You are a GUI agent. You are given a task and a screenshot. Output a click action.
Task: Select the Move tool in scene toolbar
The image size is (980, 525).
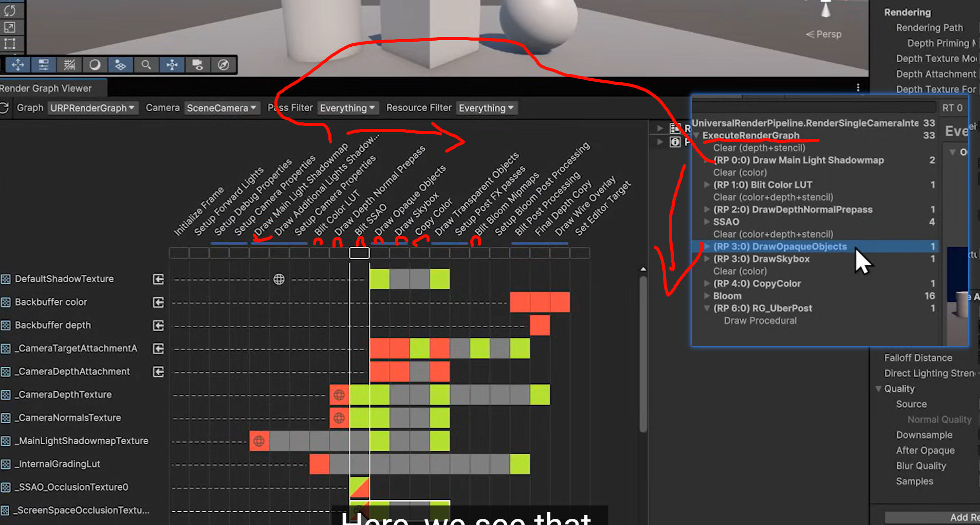click(18, 65)
